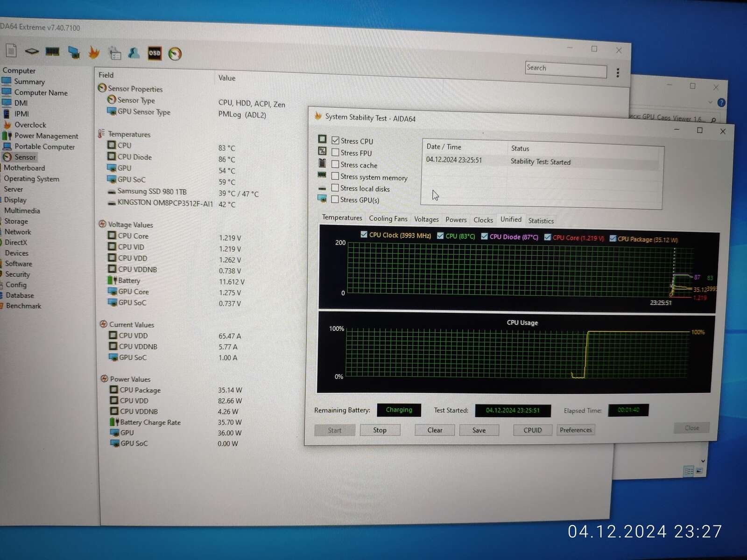Switch to the Temperatures tab
The height and width of the screenshot is (560, 747).
coord(342,217)
